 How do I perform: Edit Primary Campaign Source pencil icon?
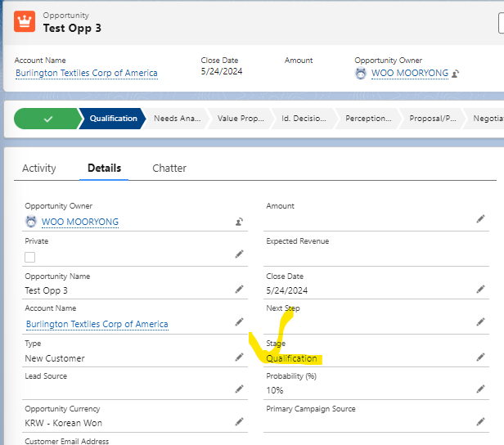(x=480, y=421)
